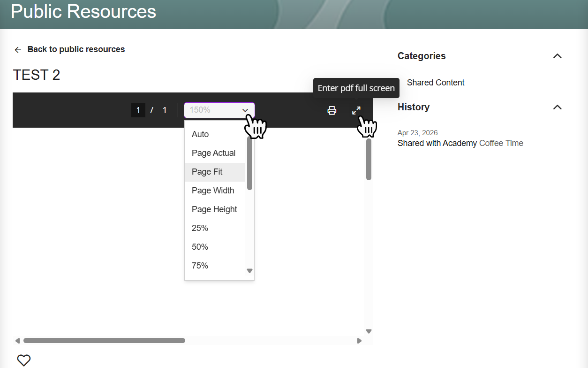Select Page Height zoom option
588x368 pixels.
pos(215,209)
